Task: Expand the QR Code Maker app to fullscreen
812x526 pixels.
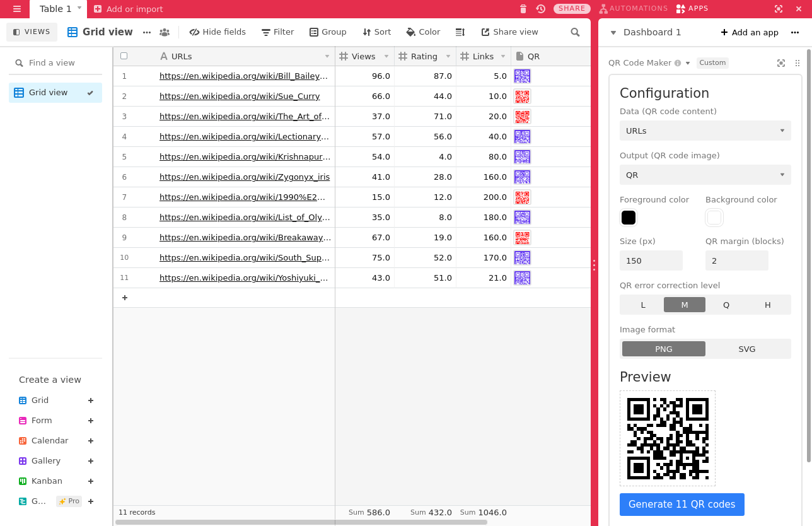Action: point(781,63)
